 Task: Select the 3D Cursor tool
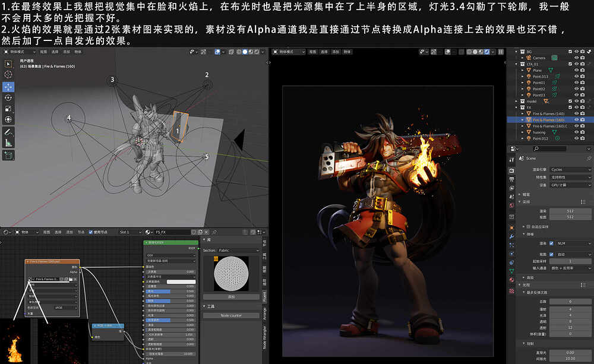pos(8,75)
